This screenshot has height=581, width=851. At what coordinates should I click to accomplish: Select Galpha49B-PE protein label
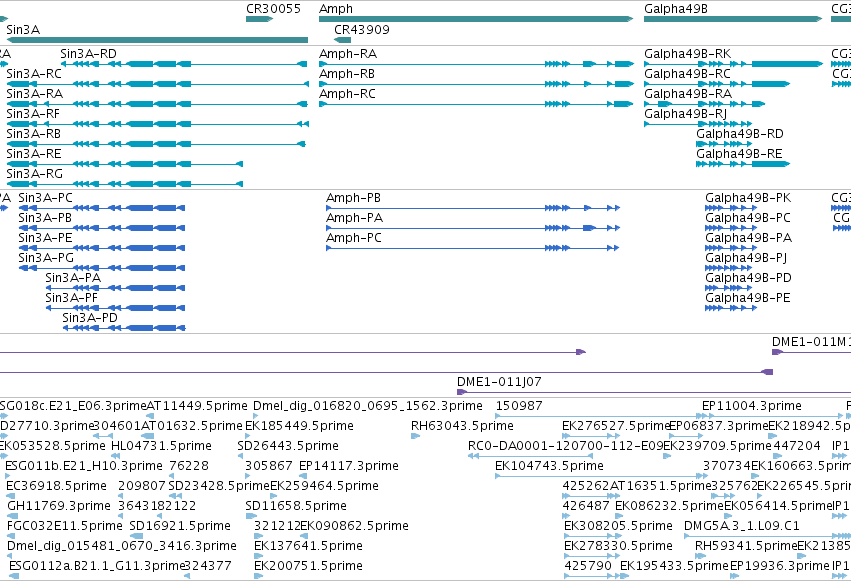click(747, 298)
